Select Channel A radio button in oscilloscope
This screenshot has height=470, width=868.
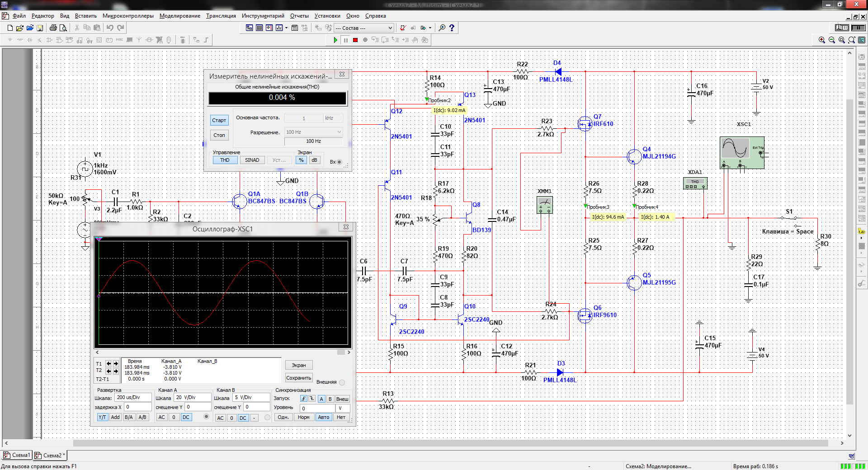pos(207,417)
